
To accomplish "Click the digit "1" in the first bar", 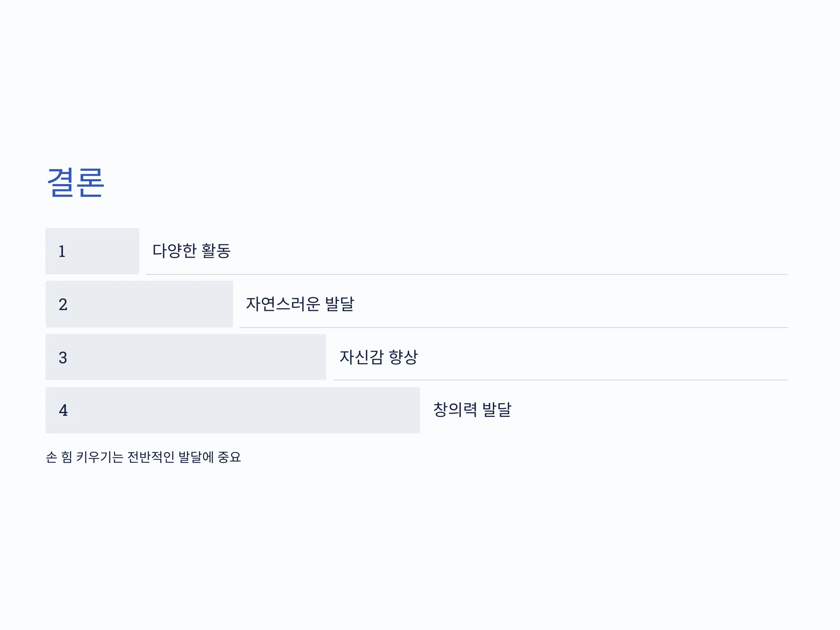I will pos(62,251).
